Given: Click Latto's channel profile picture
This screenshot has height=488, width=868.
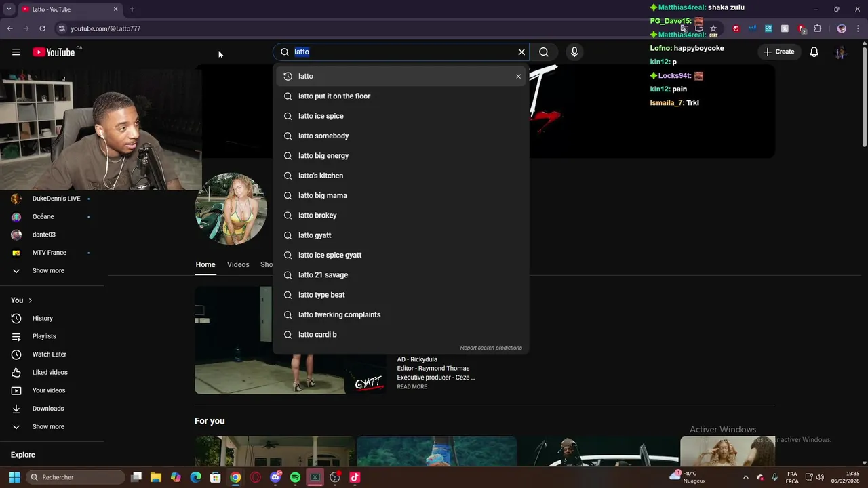Looking at the screenshot, I should [231, 209].
